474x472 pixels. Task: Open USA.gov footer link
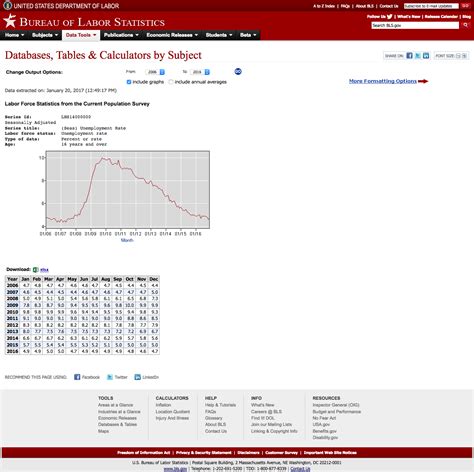coord(321,424)
